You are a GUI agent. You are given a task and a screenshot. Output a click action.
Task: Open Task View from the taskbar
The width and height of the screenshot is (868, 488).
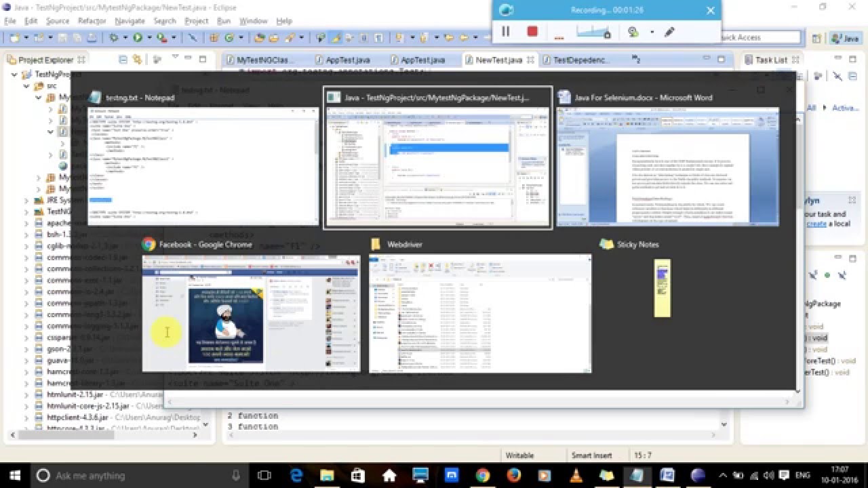click(264, 475)
